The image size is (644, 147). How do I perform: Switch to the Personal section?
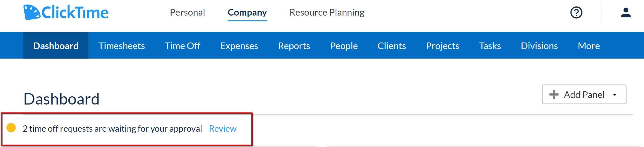pyautogui.click(x=187, y=12)
